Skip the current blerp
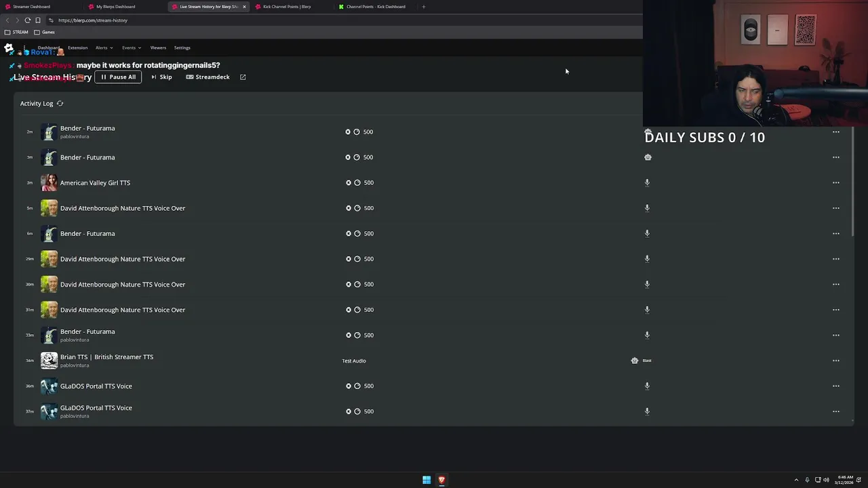Image resolution: width=868 pixels, height=488 pixels. (x=161, y=77)
